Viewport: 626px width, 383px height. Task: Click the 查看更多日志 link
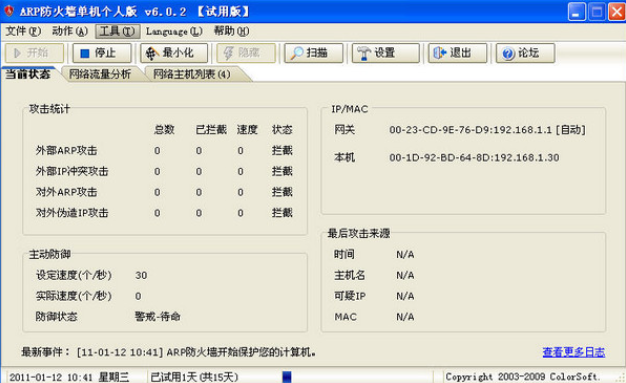[x=574, y=352]
